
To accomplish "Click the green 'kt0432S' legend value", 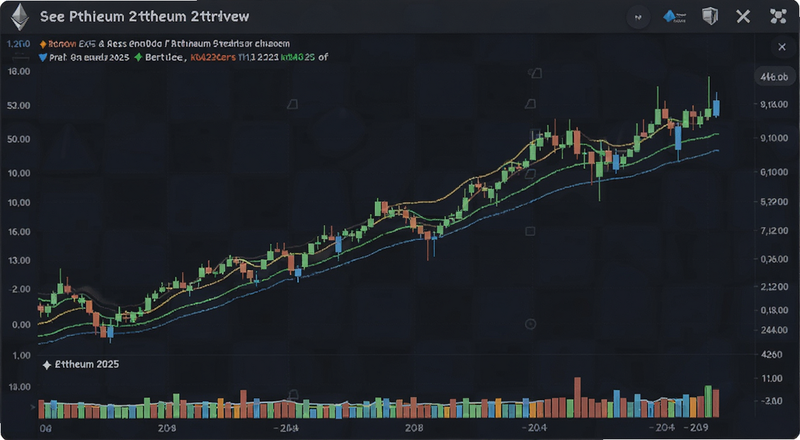I will coord(298,58).
